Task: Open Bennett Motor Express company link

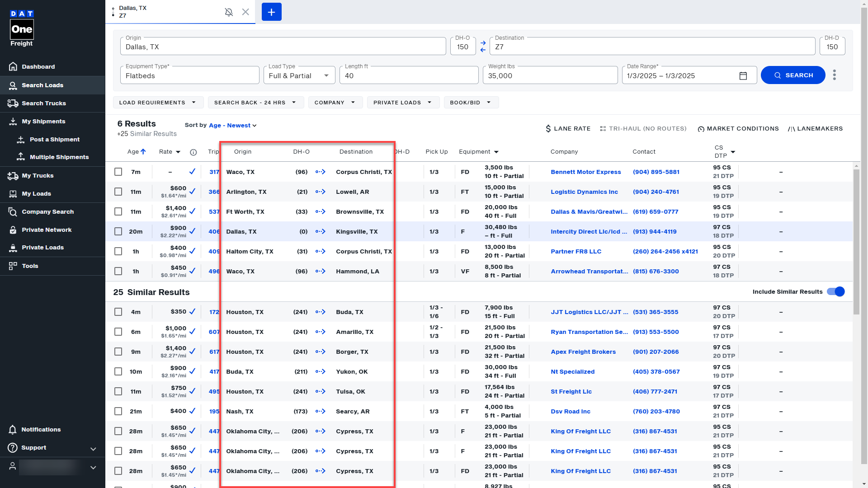Action: click(x=585, y=172)
